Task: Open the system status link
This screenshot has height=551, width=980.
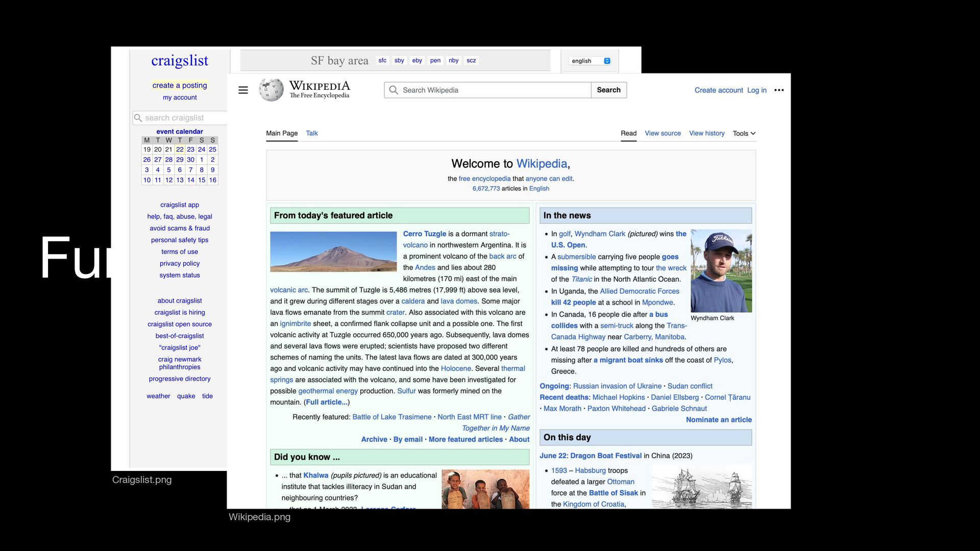Action: pyautogui.click(x=180, y=275)
